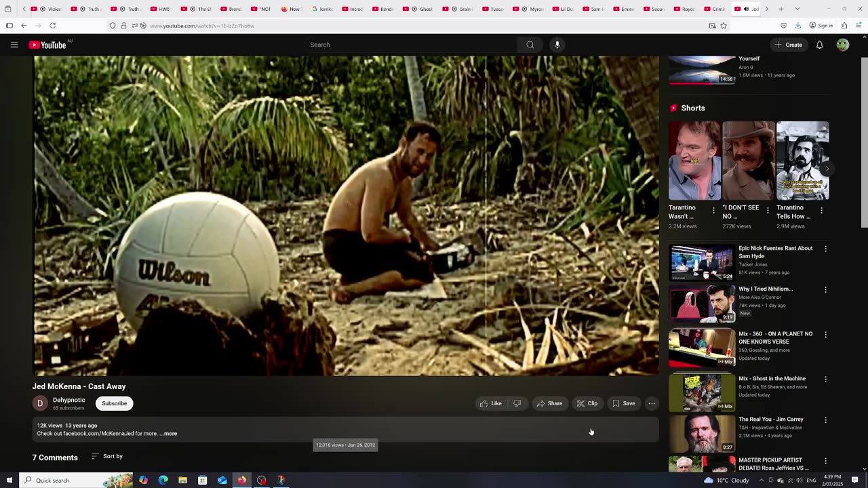
Task: Click the YouTube search input field
Action: [x=412, y=45]
